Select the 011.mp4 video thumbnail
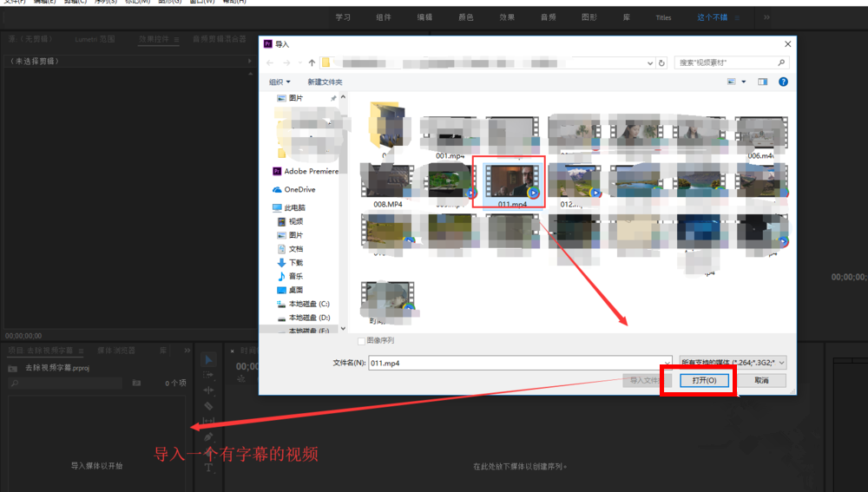Screen dimensions: 868x492 (x=508, y=180)
